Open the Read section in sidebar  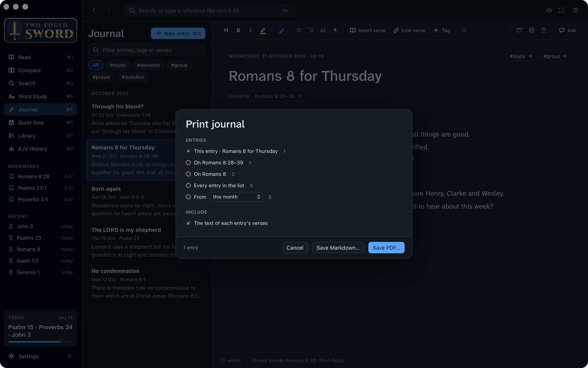[x=41, y=57]
